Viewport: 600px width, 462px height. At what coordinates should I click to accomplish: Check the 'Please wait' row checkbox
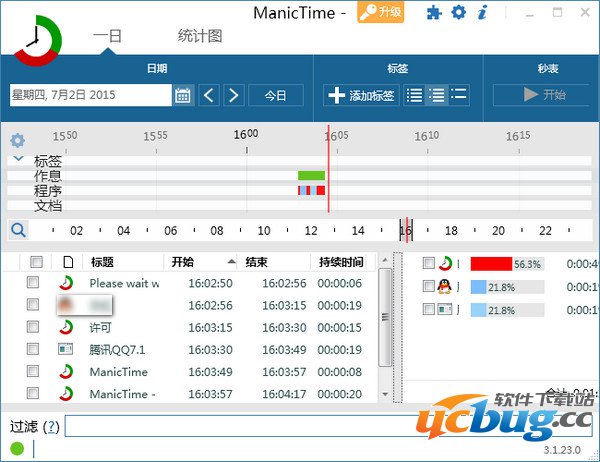tap(33, 282)
